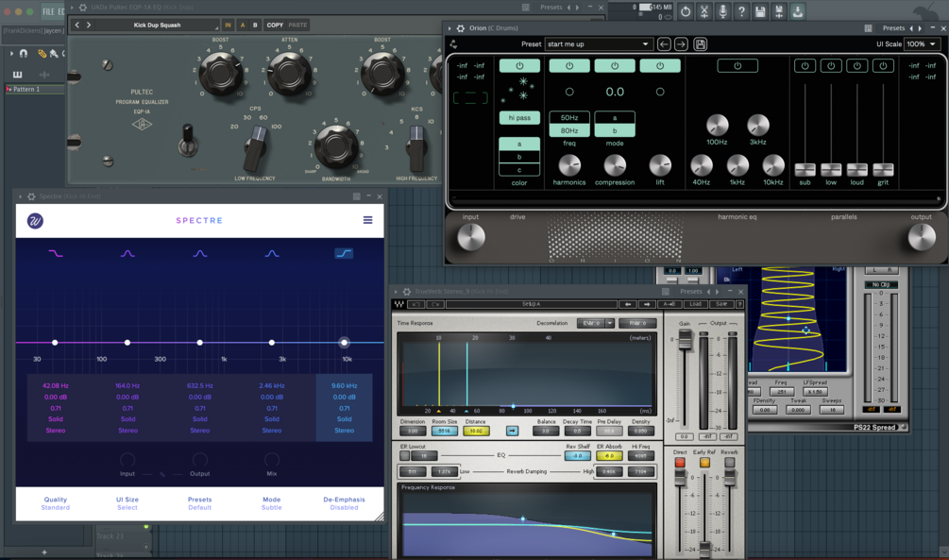Image resolution: width=949 pixels, height=560 pixels.
Task: Open Pultec Kick Dup Squash preset dropdown
Action: [158, 25]
